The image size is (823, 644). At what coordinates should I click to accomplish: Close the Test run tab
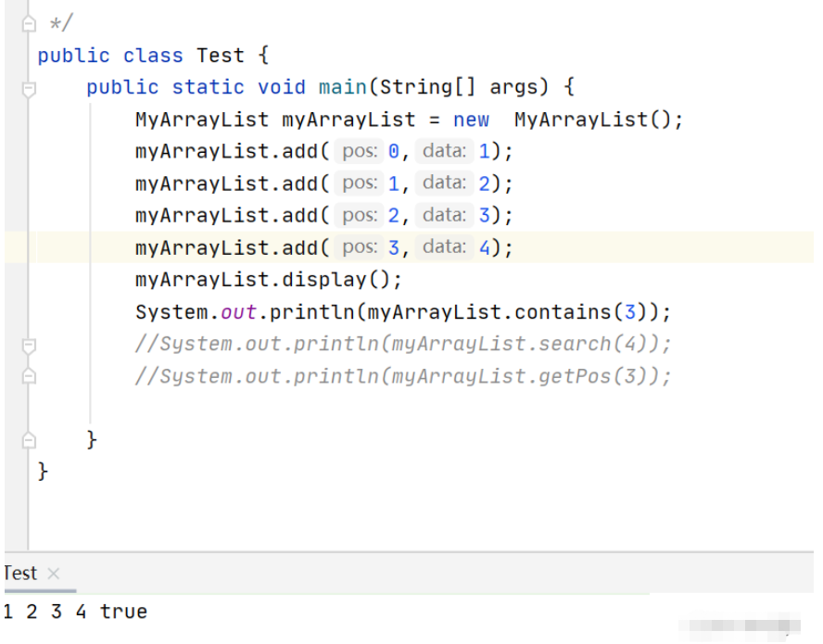pyautogui.click(x=53, y=574)
